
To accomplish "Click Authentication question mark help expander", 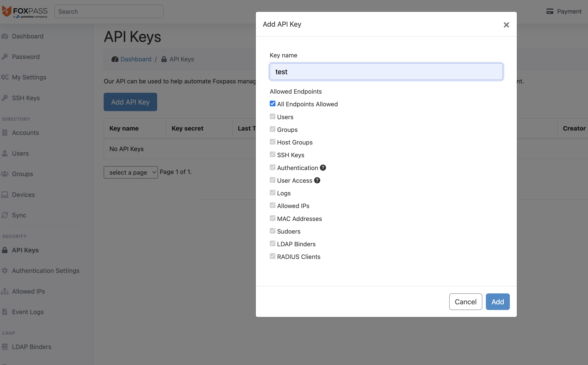I will tap(323, 167).
